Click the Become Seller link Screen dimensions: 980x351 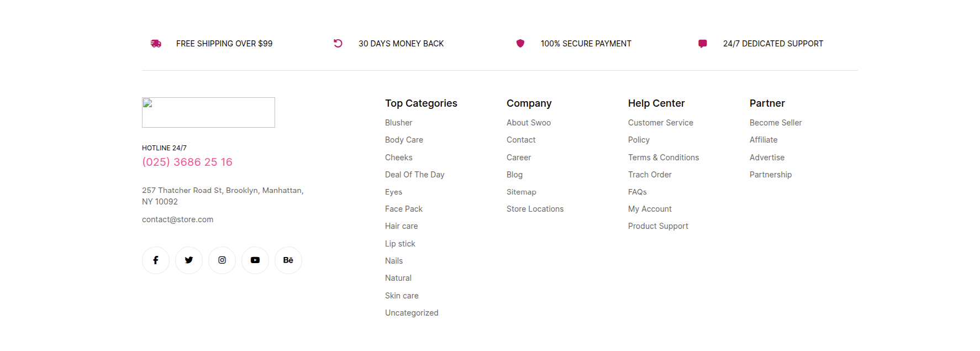coord(775,123)
